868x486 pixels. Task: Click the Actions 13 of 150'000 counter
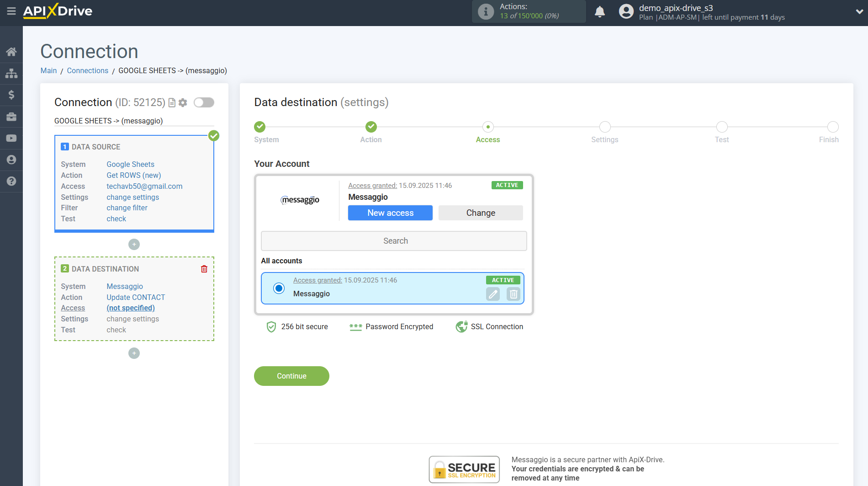point(529,16)
